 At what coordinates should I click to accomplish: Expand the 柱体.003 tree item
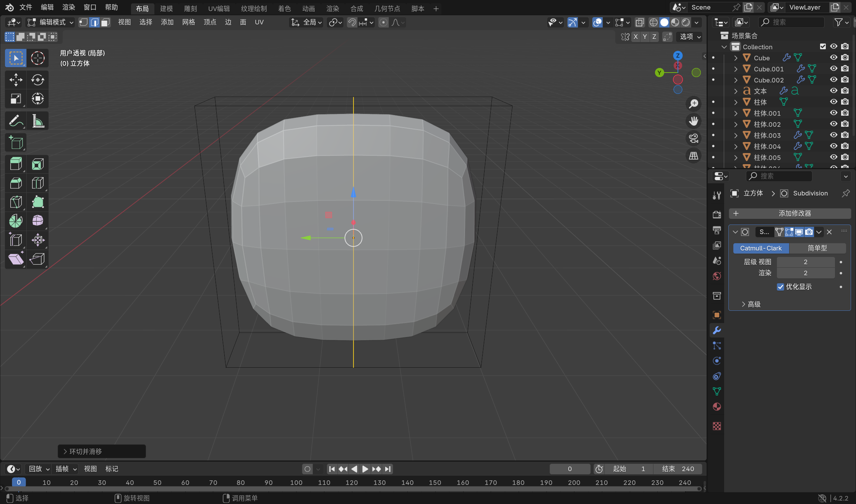[736, 136]
